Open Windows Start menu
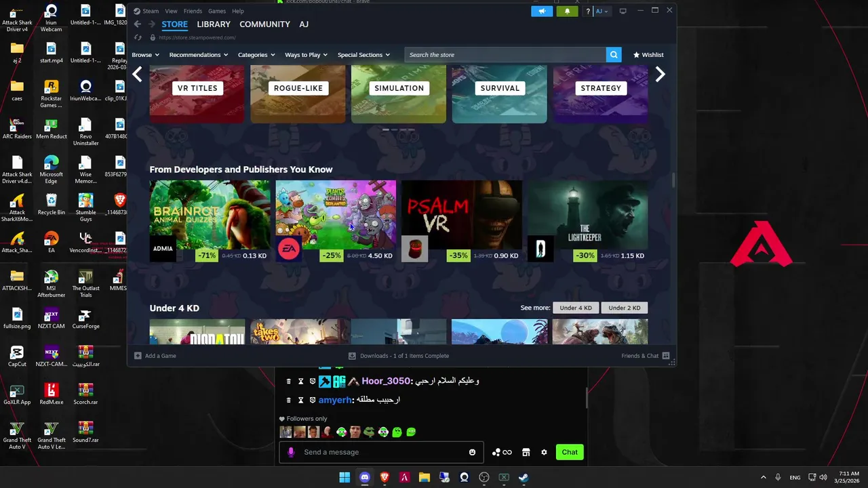Screen dimensions: 868x488 (344, 477)
